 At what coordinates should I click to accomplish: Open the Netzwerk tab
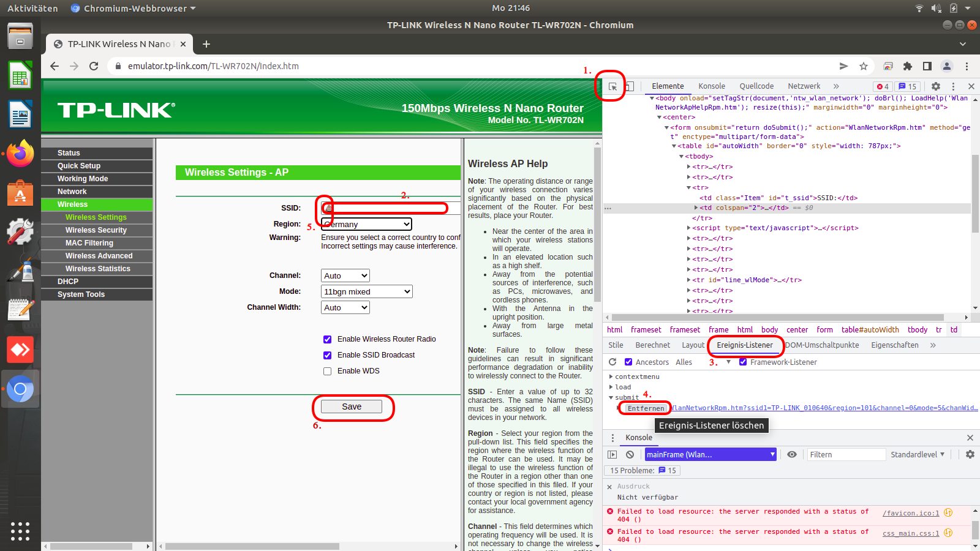pyautogui.click(x=804, y=86)
